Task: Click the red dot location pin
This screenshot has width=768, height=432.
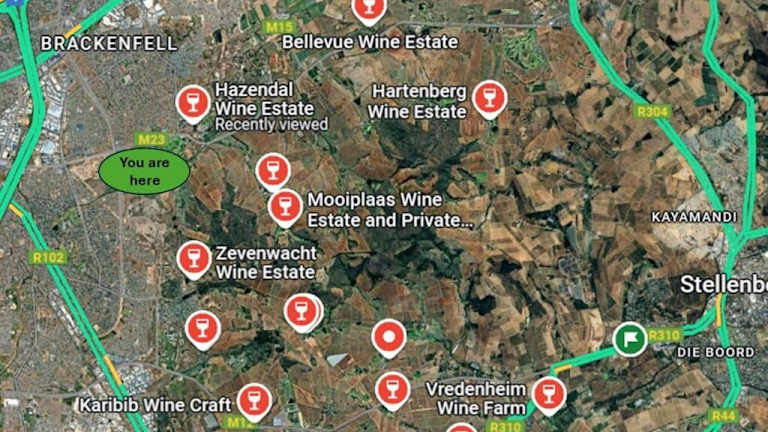Action: 389,338
